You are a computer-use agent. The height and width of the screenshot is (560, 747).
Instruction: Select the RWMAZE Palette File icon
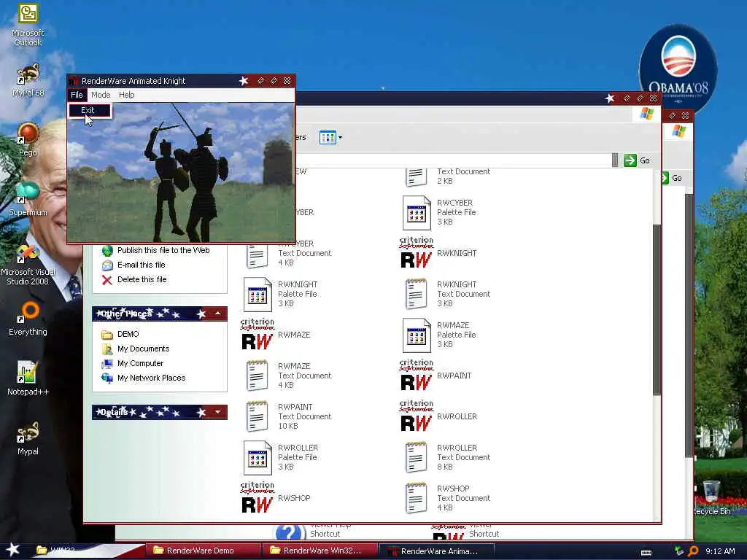(417, 335)
